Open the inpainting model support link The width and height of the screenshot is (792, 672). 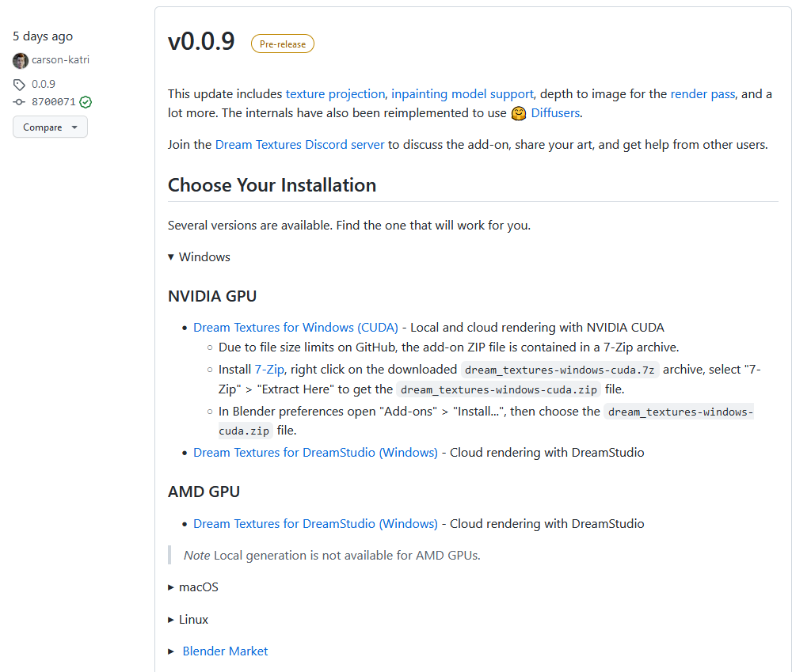point(463,93)
